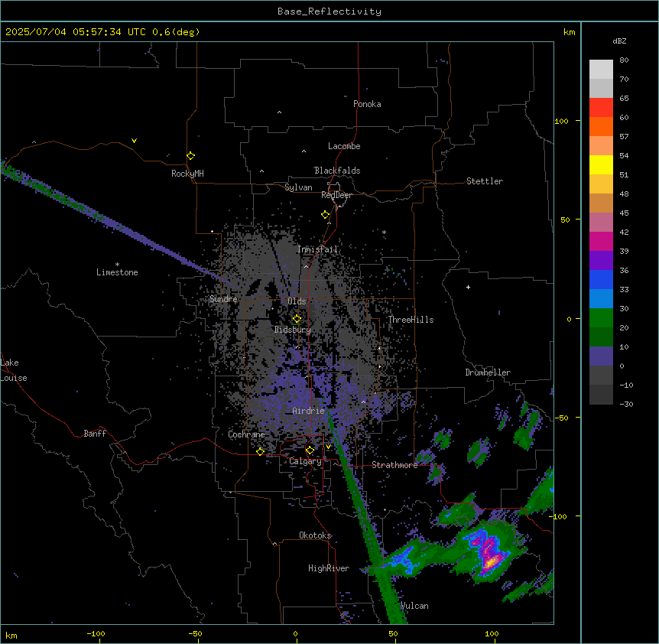The image size is (659, 644).
Task: Click the yellow V marker east of Calgary
Action: pyautogui.click(x=328, y=447)
